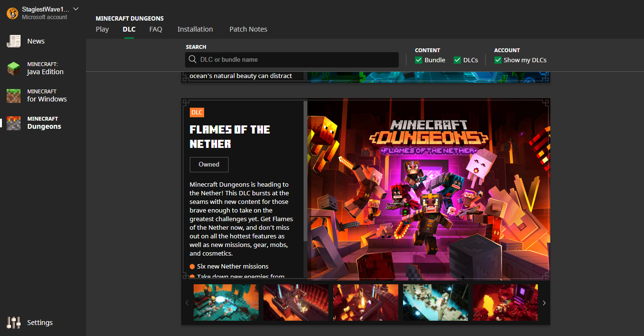Open Settings sliders icon
Viewport: 644px width, 336px height.
pos(13,323)
